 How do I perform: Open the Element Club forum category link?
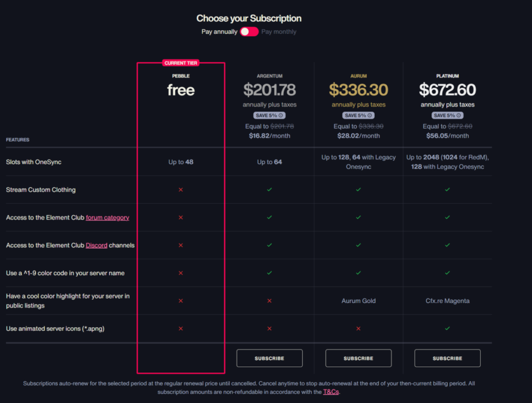coord(108,218)
